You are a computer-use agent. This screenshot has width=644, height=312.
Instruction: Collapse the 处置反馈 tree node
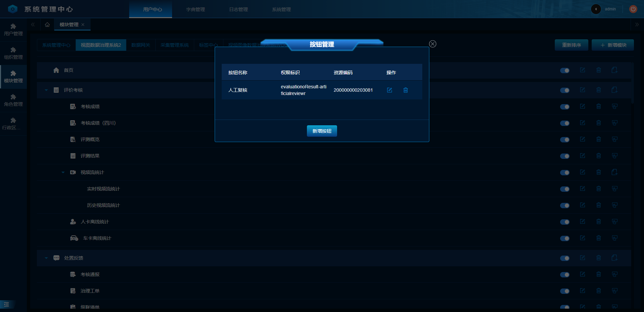click(x=46, y=258)
